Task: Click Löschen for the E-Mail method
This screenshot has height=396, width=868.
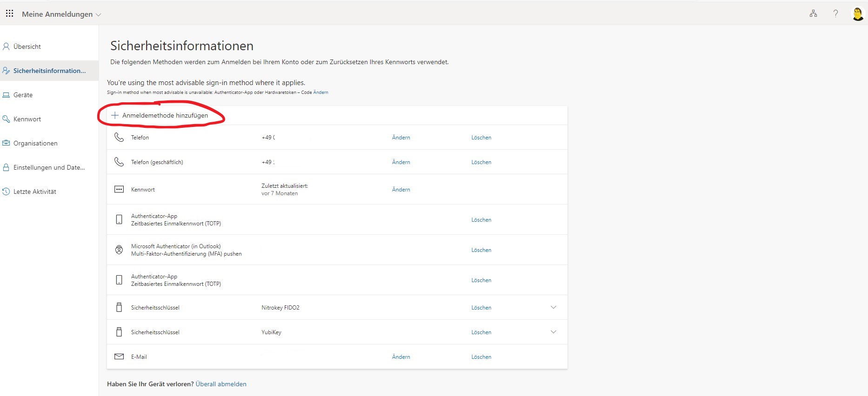Action: click(481, 357)
